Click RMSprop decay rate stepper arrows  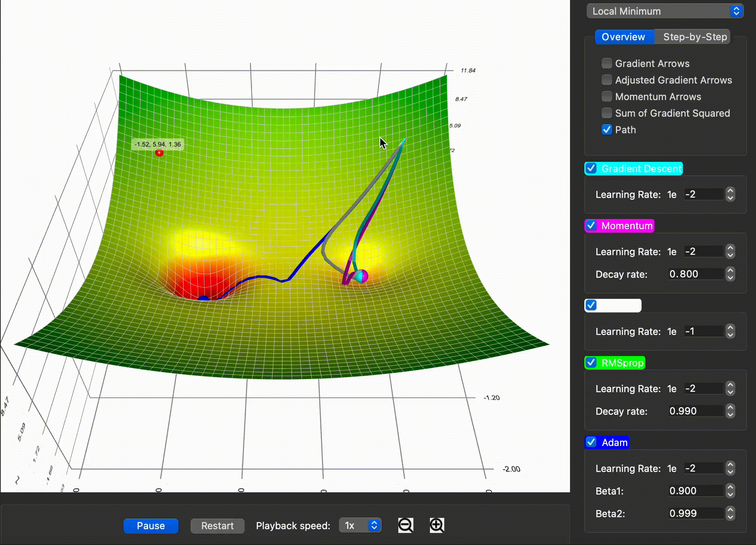pos(730,411)
